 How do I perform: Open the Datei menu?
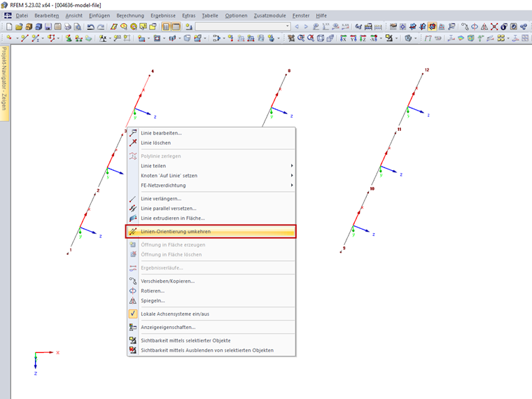(22, 15)
